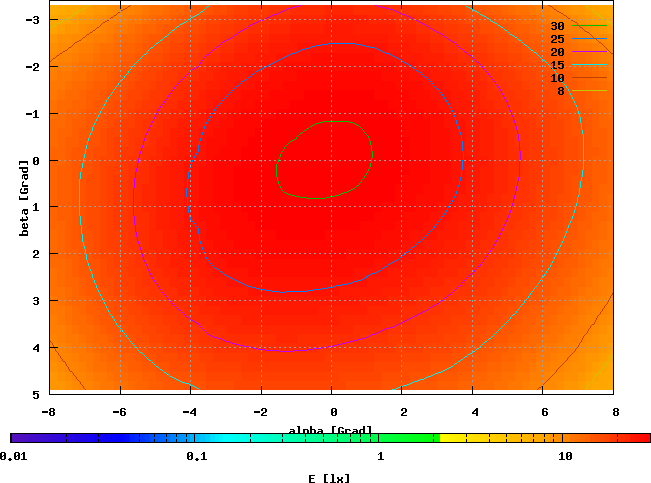The width and height of the screenshot is (651, 483).
Task: Click the "6" alpha axis tick label
Action: click(545, 412)
